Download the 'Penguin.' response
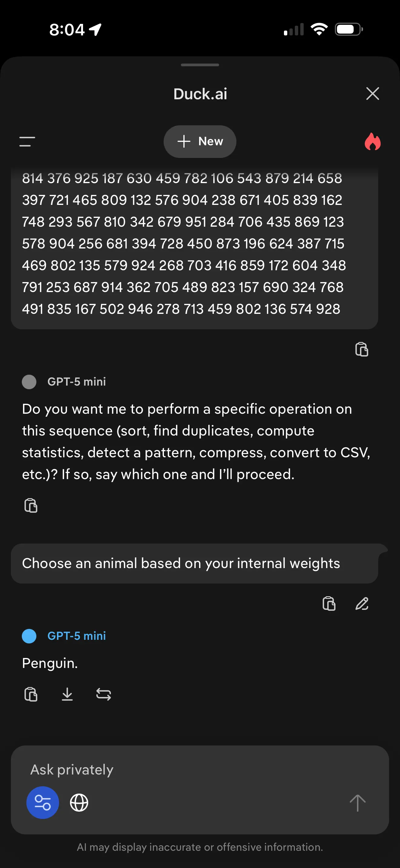Screen dimensions: 400x868 pos(67,694)
